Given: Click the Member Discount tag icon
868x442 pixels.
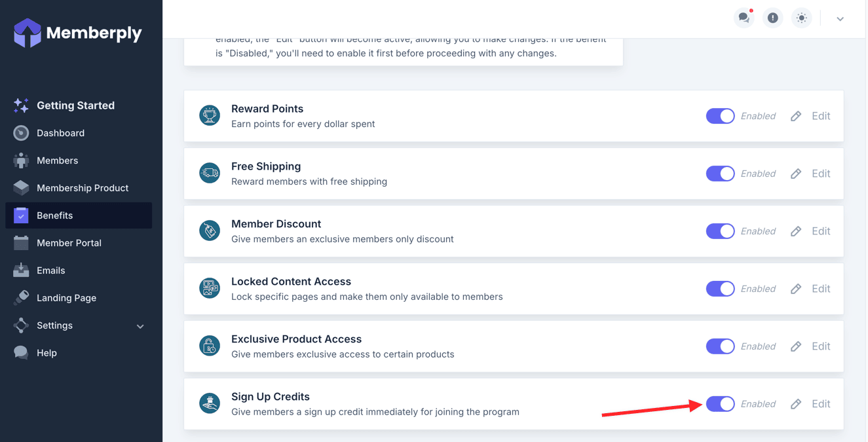Looking at the screenshot, I should coord(210,231).
